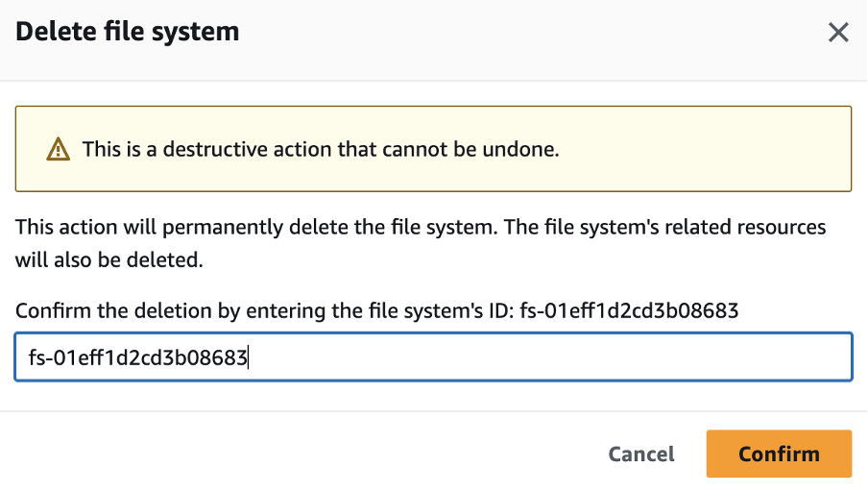Close the Delete file system dialog
The width and height of the screenshot is (868, 492).
coord(838,32)
